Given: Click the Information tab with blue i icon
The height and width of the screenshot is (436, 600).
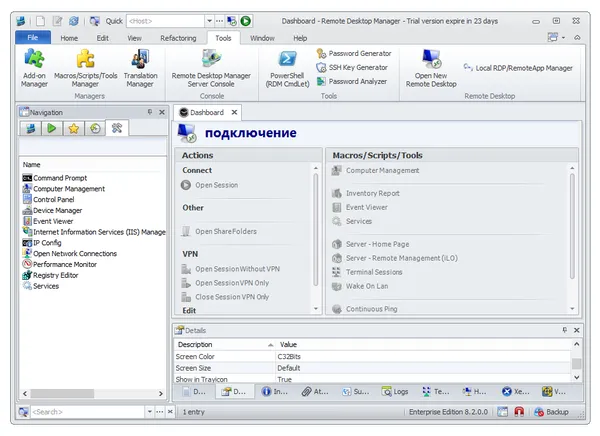Looking at the screenshot, I should (x=275, y=392).
